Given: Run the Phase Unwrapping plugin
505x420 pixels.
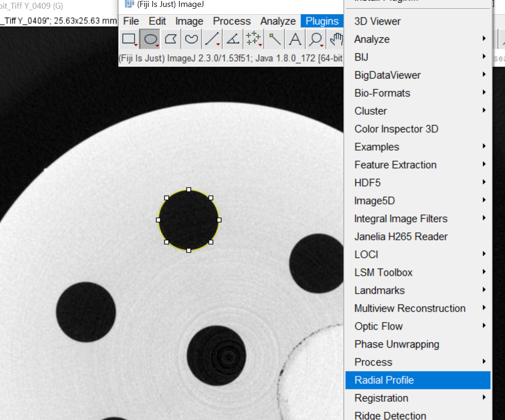Looking at the screenshot, I should [x=418, y=345].
